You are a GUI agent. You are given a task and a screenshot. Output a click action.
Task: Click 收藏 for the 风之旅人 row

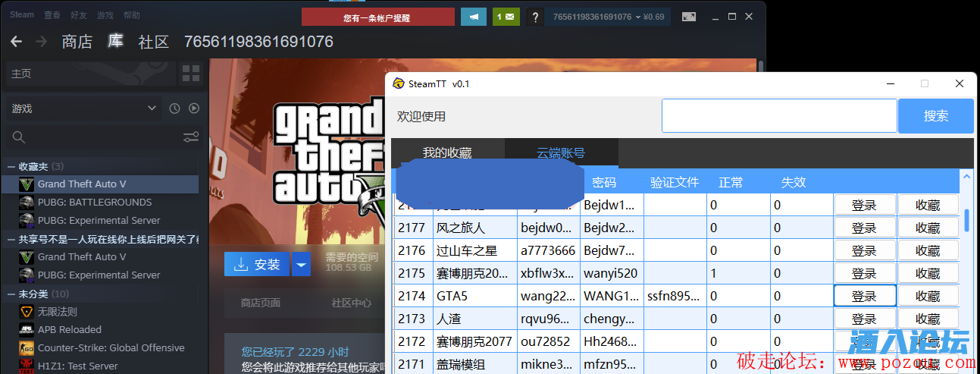click(x=928, y=228)
